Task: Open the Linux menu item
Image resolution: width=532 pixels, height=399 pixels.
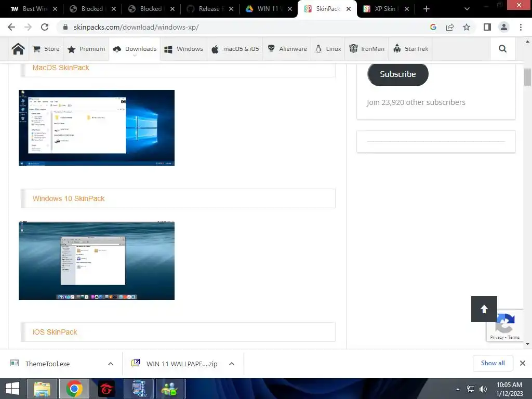Action: click(328, 49)
